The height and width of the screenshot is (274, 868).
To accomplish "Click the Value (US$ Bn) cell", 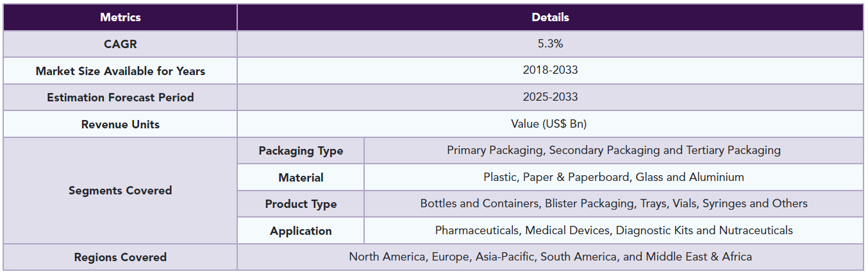I will coord(550,124).
